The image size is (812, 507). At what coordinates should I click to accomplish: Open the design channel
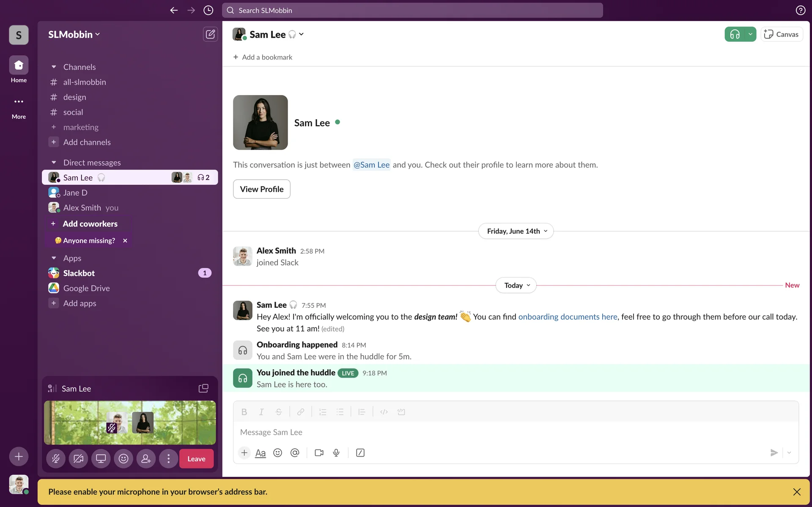point(75,97)
